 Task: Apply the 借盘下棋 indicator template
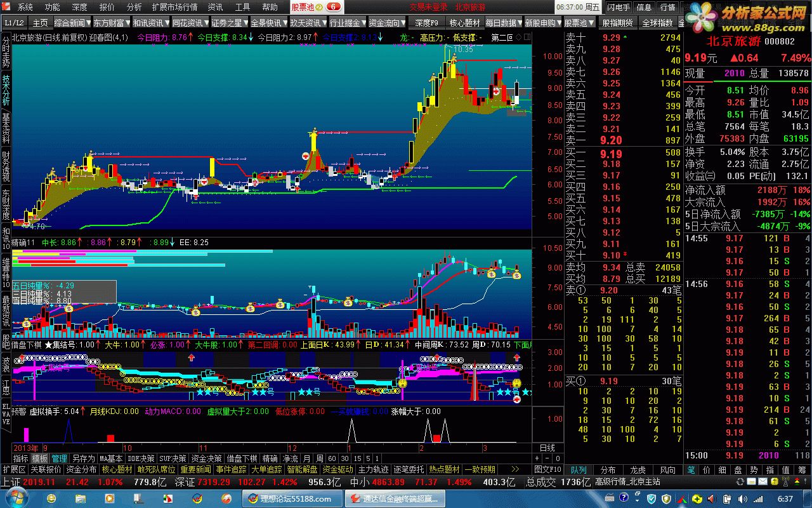point(242,458)
